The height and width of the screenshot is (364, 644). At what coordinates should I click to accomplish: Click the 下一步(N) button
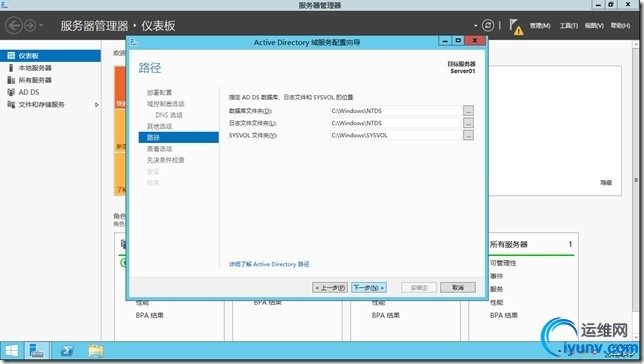tap(369, 288)
